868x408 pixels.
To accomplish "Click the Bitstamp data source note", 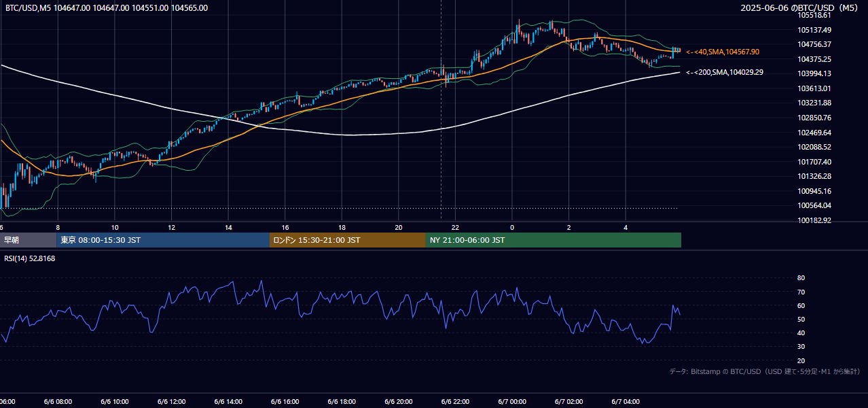I will (765, 371).
